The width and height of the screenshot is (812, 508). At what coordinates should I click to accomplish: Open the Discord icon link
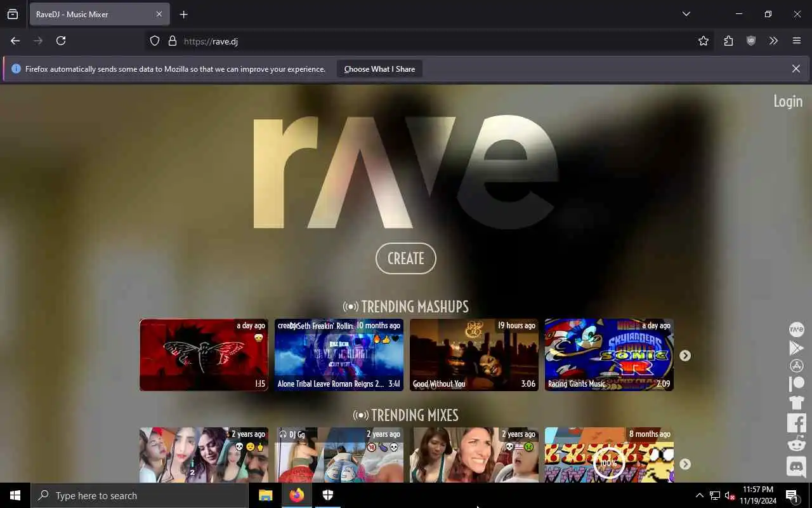[796, 467]
